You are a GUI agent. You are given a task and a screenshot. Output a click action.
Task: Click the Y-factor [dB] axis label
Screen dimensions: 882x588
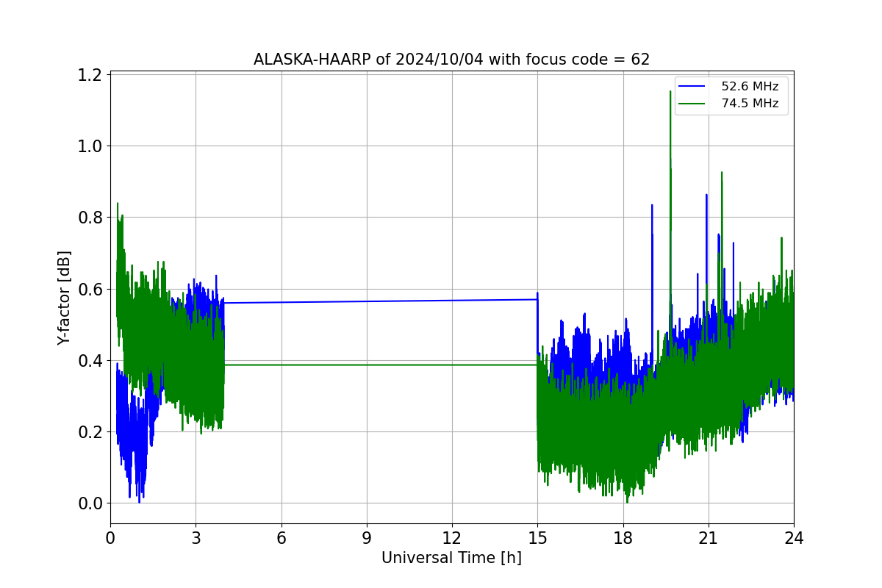[x=65, y=298]
